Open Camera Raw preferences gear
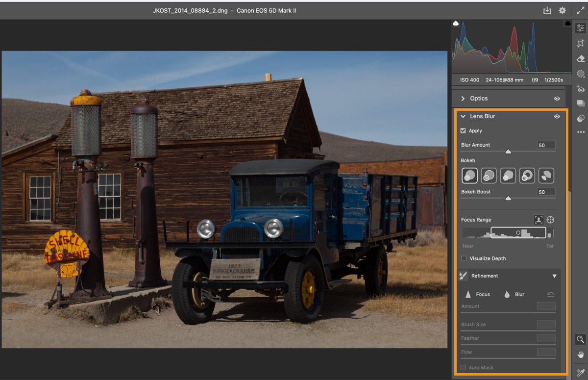This screenshot has height=380, width=588. pyautogui.click(x=562, y=10)
